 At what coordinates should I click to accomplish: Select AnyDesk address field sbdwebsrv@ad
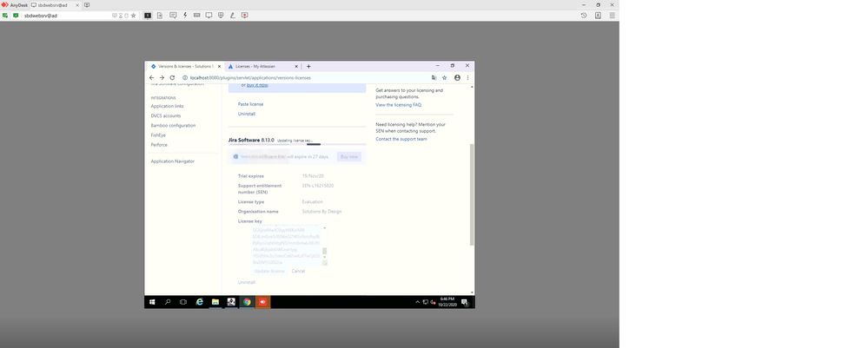click(x=66, y=16)
